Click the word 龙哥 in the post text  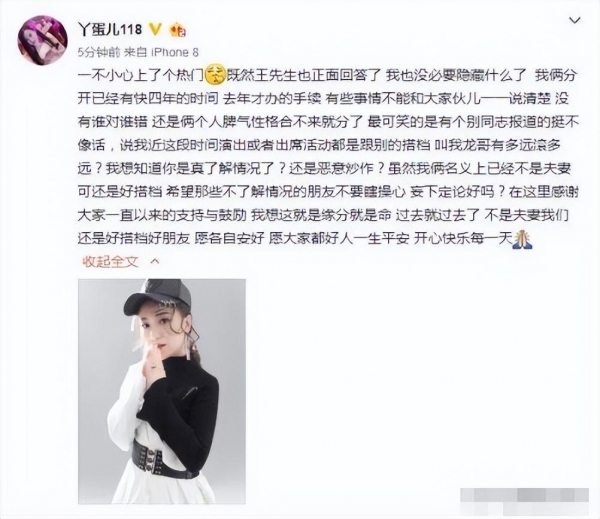pyautogui.click(x=473, y=145)
